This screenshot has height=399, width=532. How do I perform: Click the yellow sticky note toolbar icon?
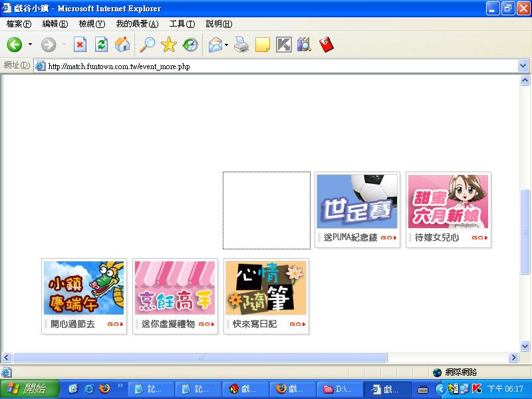click(x=262, y=45)
